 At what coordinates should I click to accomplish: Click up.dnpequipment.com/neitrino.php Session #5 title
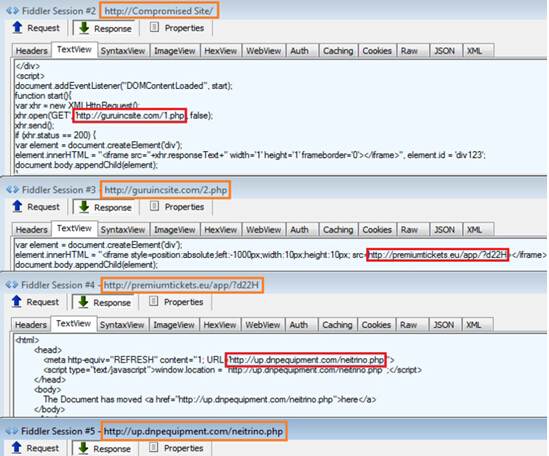(193, 431)
